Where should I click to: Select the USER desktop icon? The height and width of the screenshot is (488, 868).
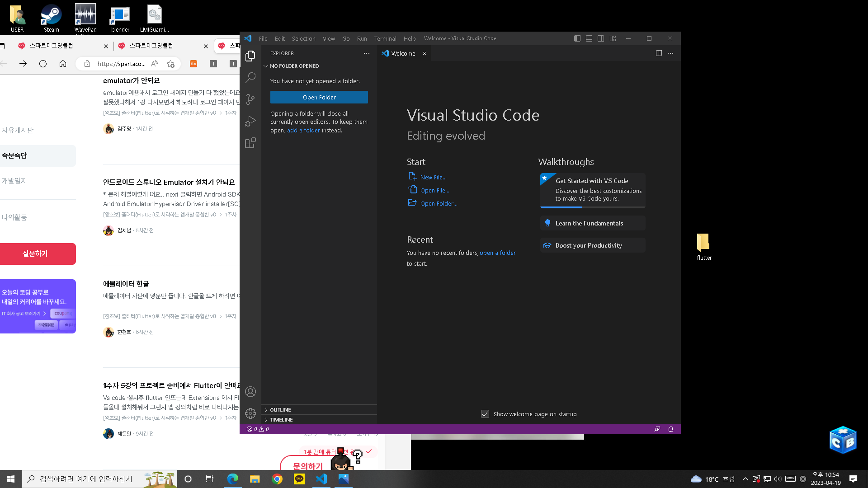point(17,18)
